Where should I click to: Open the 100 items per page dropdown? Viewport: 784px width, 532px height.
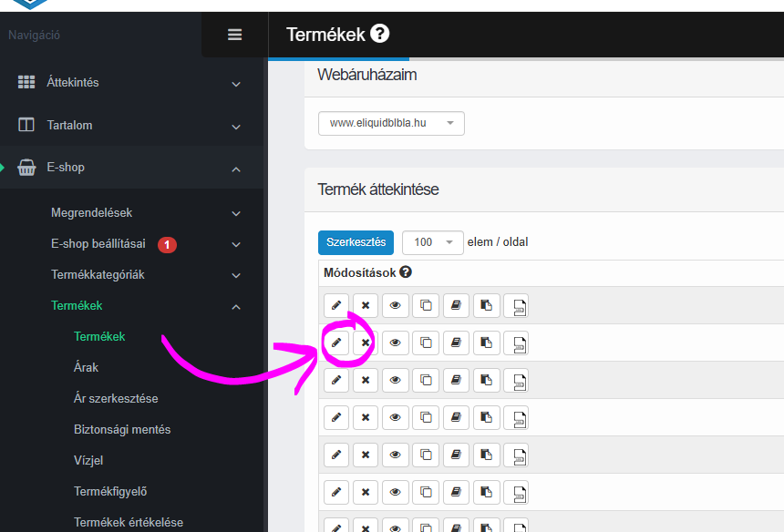tap(432, 242)
